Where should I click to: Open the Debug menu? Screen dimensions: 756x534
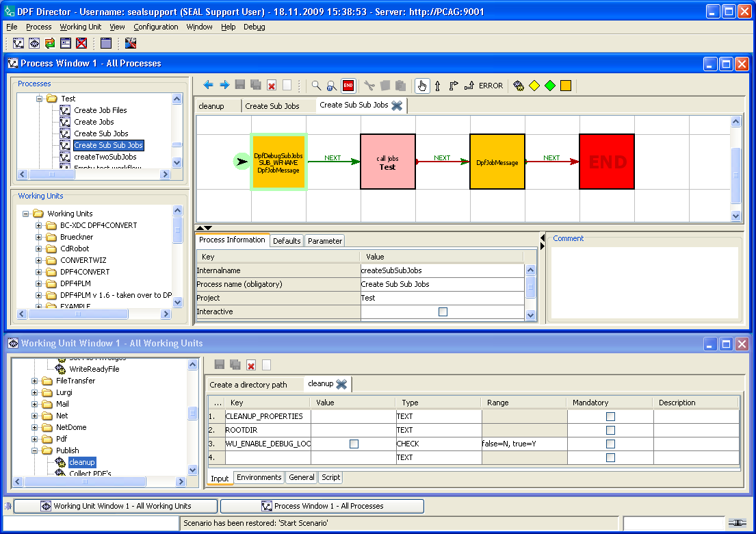pos(254,27)
